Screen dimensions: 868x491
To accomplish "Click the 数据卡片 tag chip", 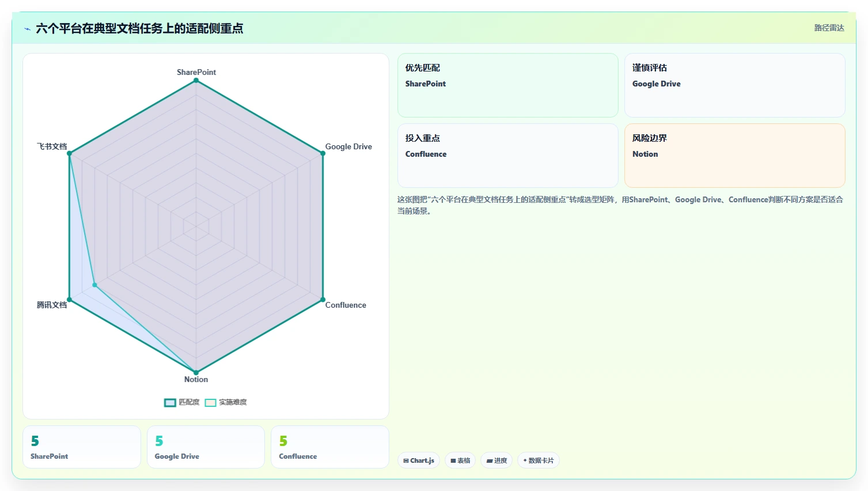I will pos(539,460).
